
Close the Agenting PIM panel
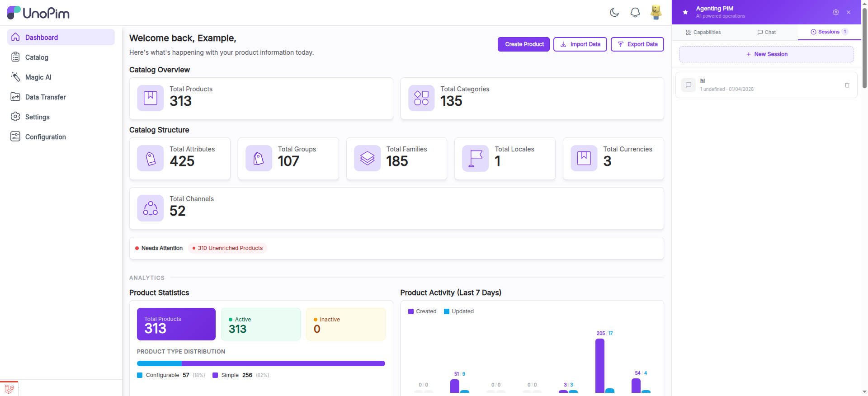click(849, 12)
